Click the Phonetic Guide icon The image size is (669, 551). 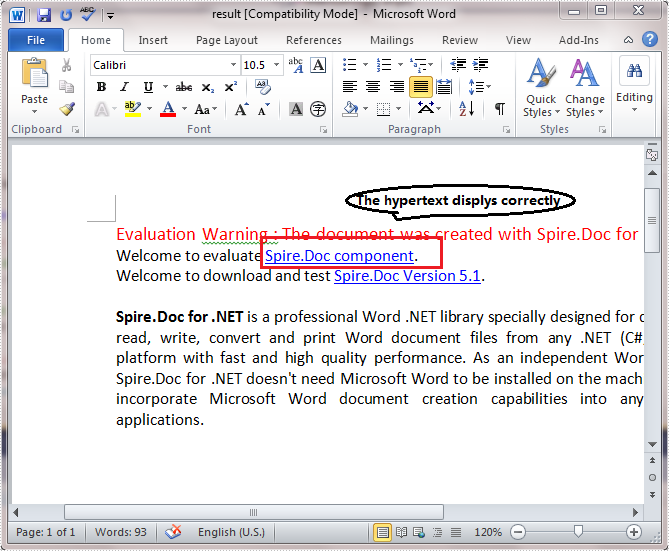click(295, 65)
